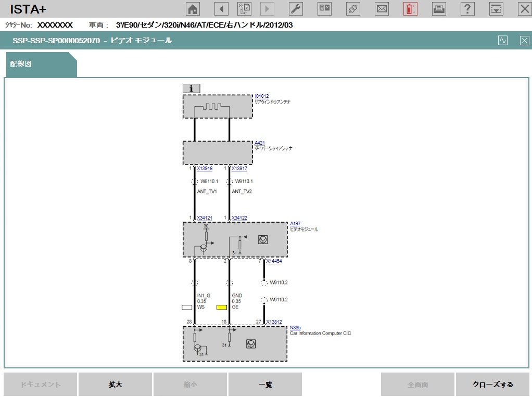Open the documents list icon in toolbar

[x=244, y=9]
